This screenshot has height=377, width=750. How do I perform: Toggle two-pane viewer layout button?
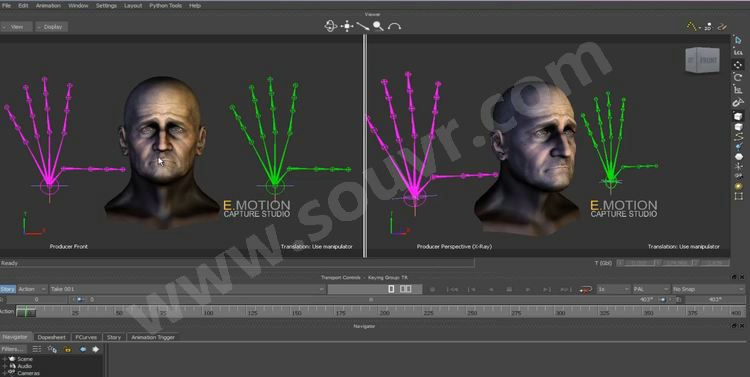pyautogui.click(x=405, y=289)
